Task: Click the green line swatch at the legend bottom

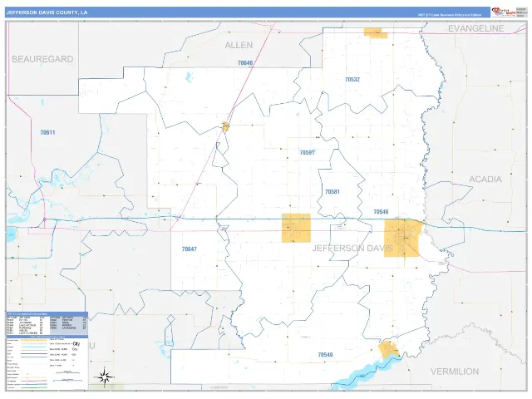Action: click(33, 387)
